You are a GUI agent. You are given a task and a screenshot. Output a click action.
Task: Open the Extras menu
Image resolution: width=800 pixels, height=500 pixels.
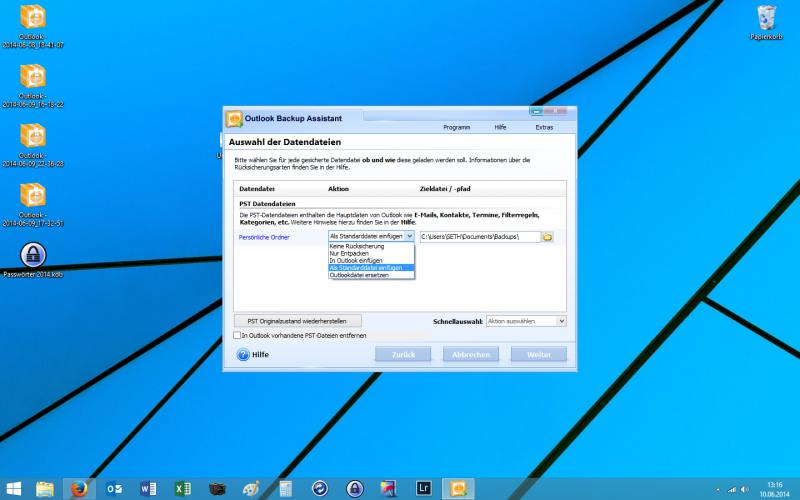coord(544,127)
